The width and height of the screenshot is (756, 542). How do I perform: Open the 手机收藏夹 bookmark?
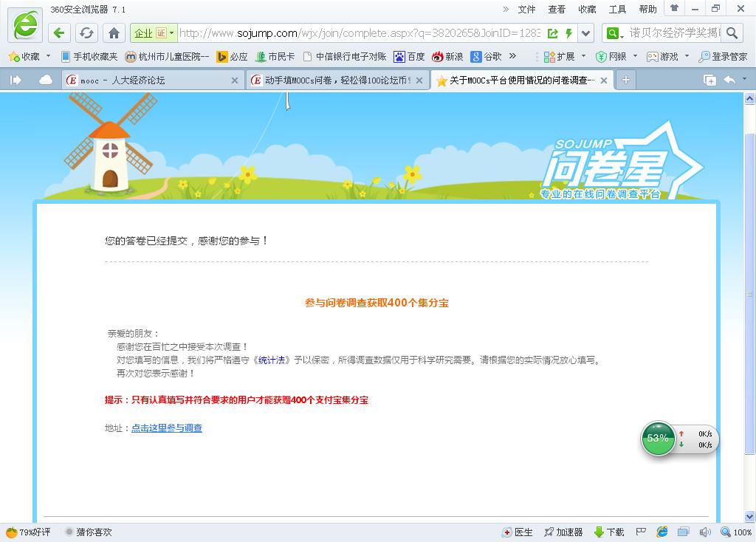89,57
